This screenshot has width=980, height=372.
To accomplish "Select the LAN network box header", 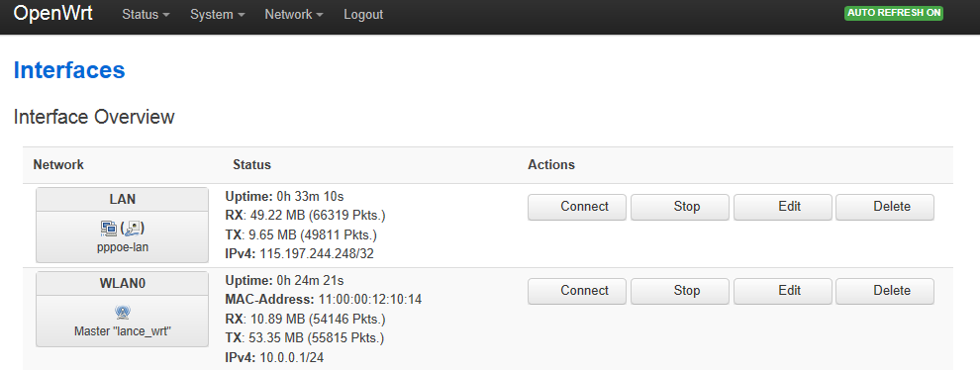I will (x=122, y=199).
